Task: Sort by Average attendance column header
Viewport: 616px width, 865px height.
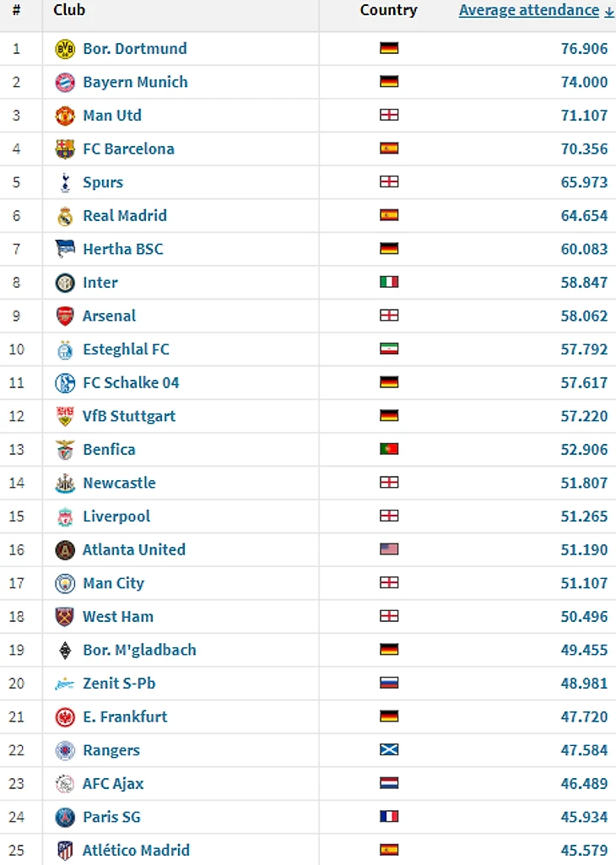Action: coord(529,10)
